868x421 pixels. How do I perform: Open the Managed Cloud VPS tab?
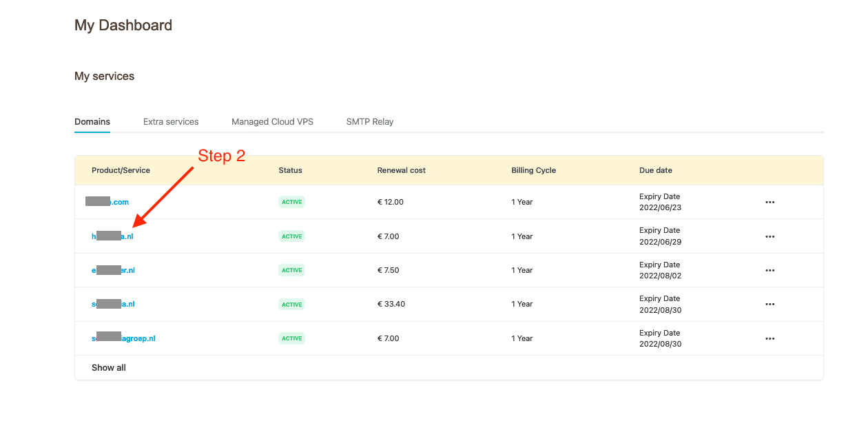tap(272, 122)
